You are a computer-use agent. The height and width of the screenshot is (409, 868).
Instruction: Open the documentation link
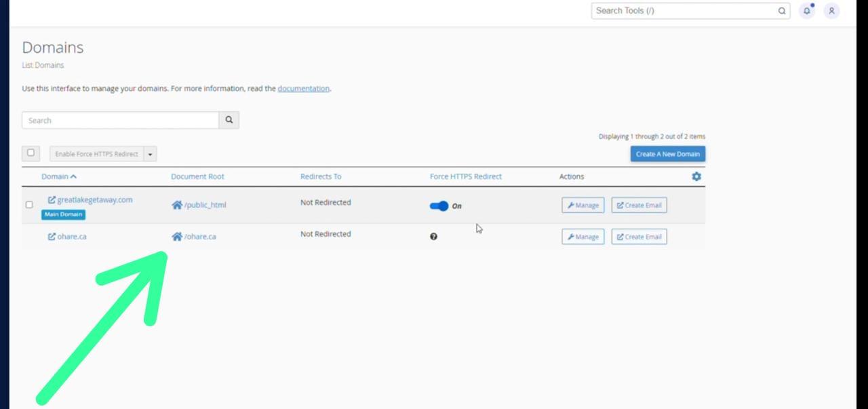pos(303,88)
